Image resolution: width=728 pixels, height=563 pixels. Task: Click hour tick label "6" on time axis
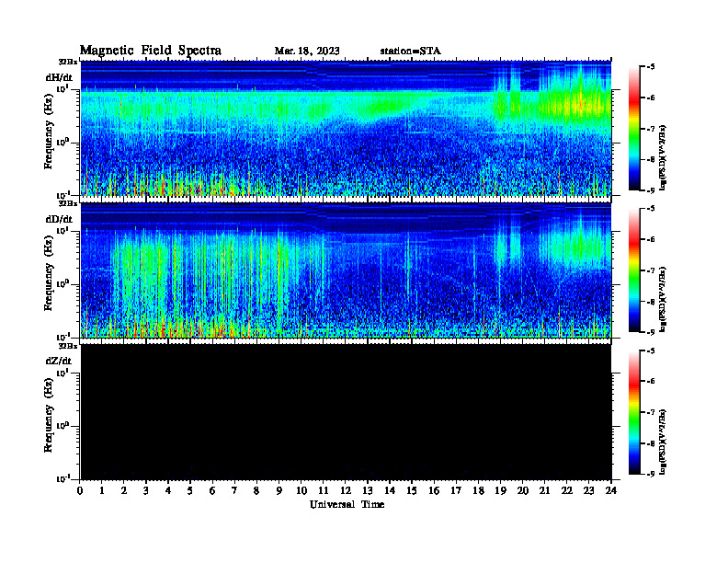[x=212, y=491]
